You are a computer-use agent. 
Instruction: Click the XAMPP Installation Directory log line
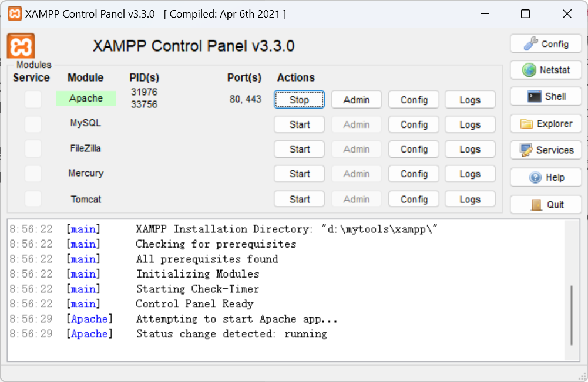tap(287, 229)
